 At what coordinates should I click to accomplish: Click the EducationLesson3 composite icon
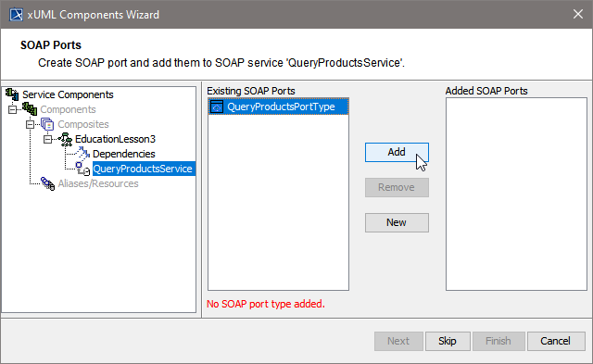tap(65, 139)
